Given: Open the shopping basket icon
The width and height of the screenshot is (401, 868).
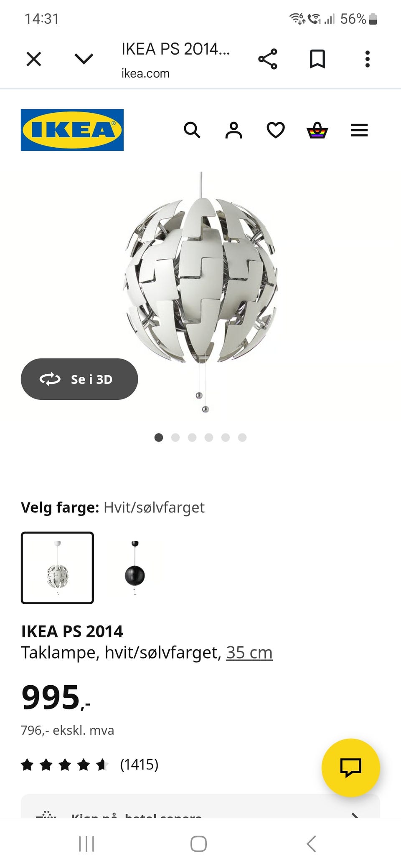Looking at the screenshot, I should [x=317, y=130].
